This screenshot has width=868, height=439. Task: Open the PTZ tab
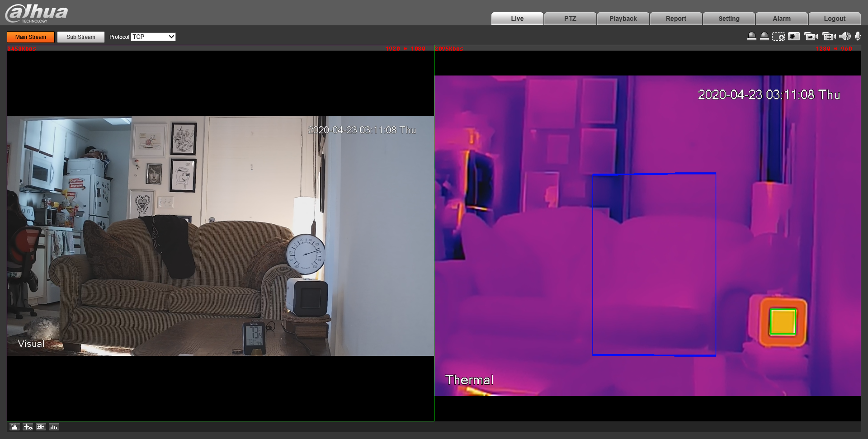570,19
